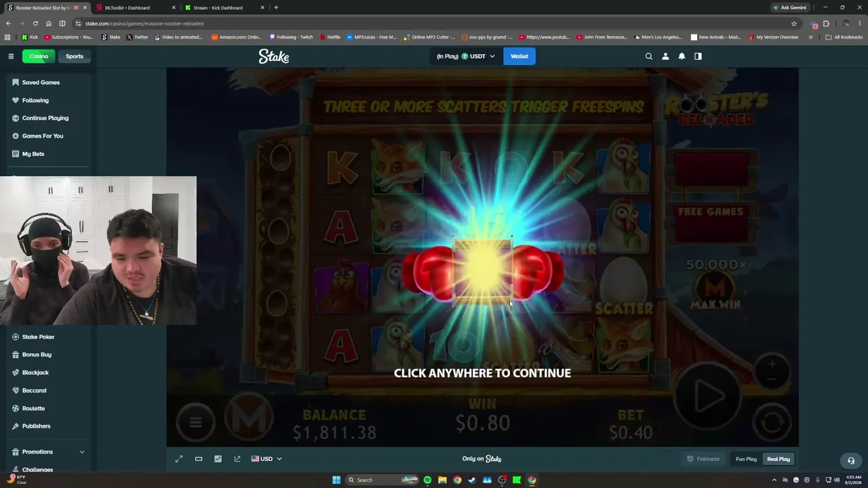Open live support headset button
The height and width of the screenshot is (488, 868).
851,461
